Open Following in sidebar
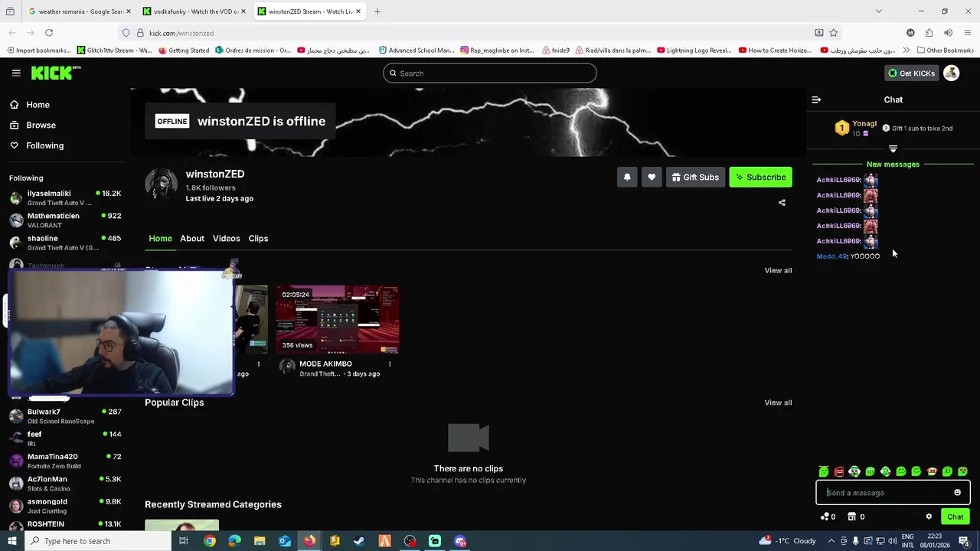The width and height of the screenshot is (980, 551). [x=37, y=145]
